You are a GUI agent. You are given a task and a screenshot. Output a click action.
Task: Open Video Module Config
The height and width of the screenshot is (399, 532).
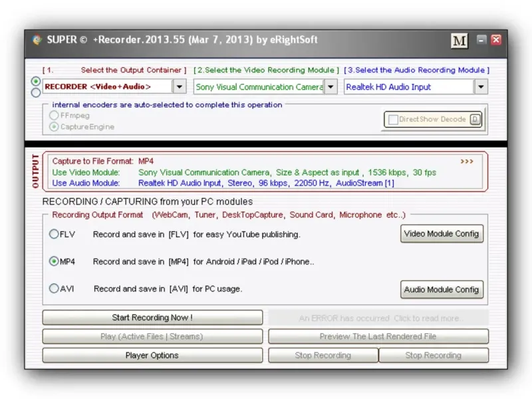442,234
